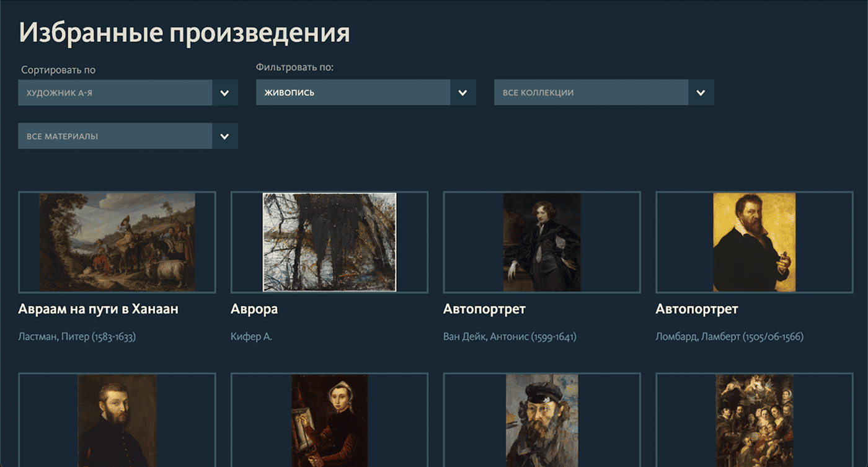Click the Van Dyck self-portrait thumbnail

542,241
